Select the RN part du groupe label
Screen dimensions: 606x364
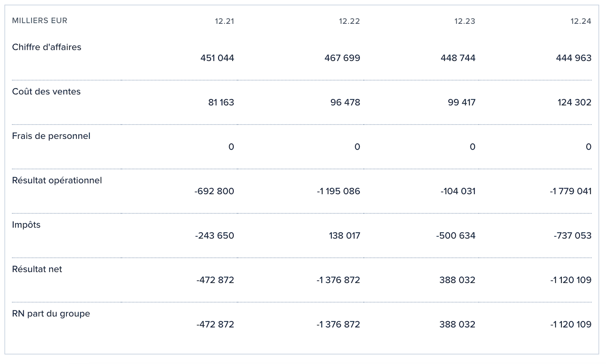51,314
